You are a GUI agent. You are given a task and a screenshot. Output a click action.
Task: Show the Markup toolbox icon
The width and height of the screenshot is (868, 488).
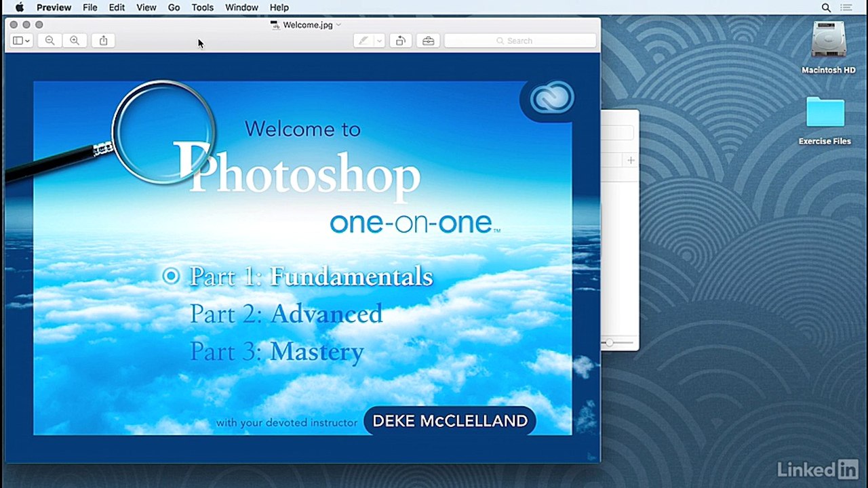point(428,41)
